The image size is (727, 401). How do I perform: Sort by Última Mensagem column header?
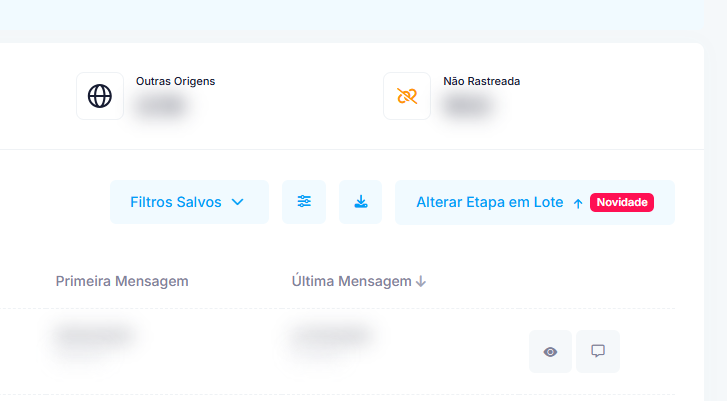coord(351,281)
